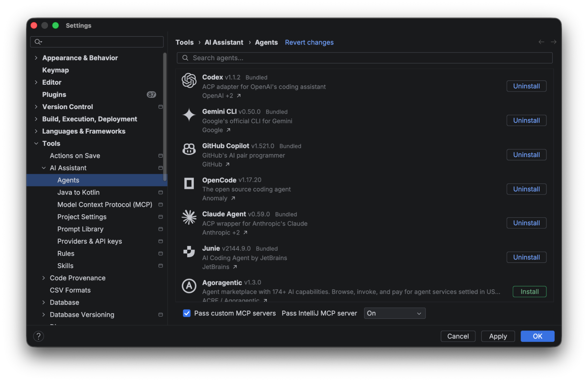Image resolution: width=588 pixels, height=382 pixels.
Task: Expand Languages & Frameworks section
Action: [x=36, y=131]
